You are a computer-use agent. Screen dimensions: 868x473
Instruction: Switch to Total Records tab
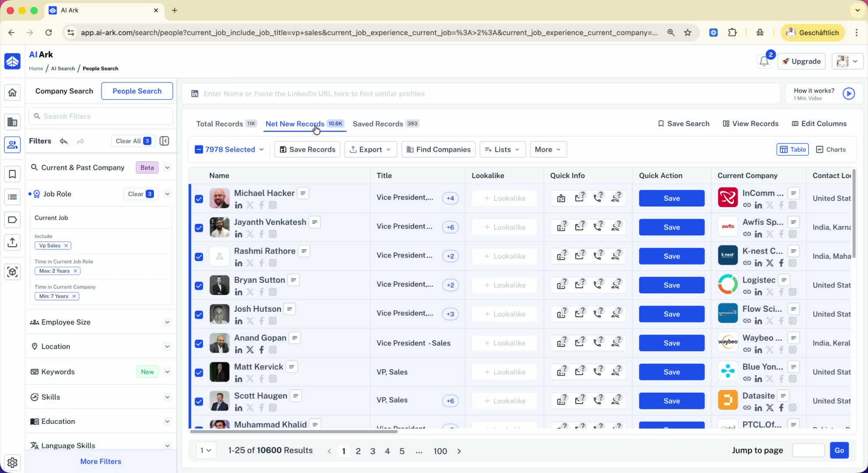coord(219,124)
